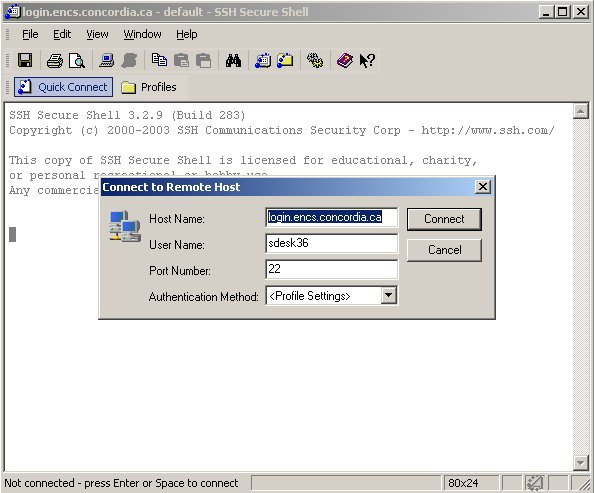Open the Profiles folder button
The image size is (594, 493).
coord(149,87)
